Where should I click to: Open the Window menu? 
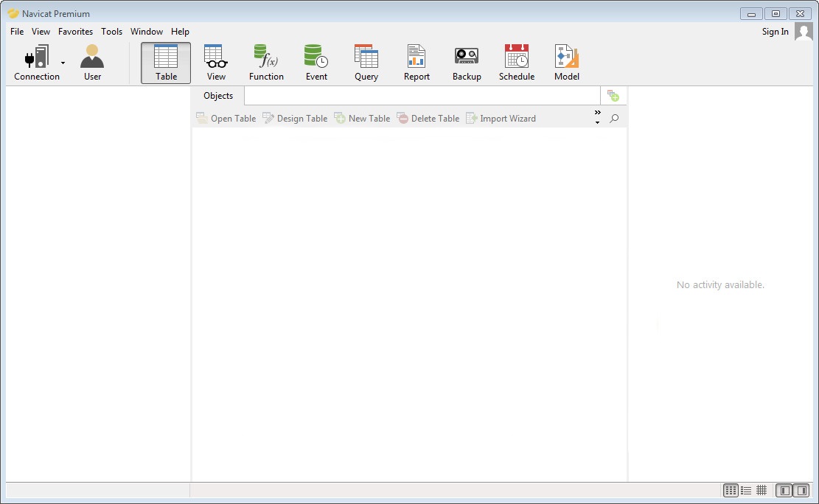[147, 32]
